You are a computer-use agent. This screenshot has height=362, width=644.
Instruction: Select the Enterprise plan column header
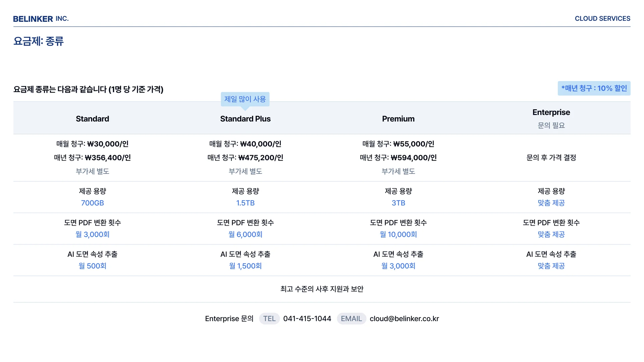click(x=551, y=113)
